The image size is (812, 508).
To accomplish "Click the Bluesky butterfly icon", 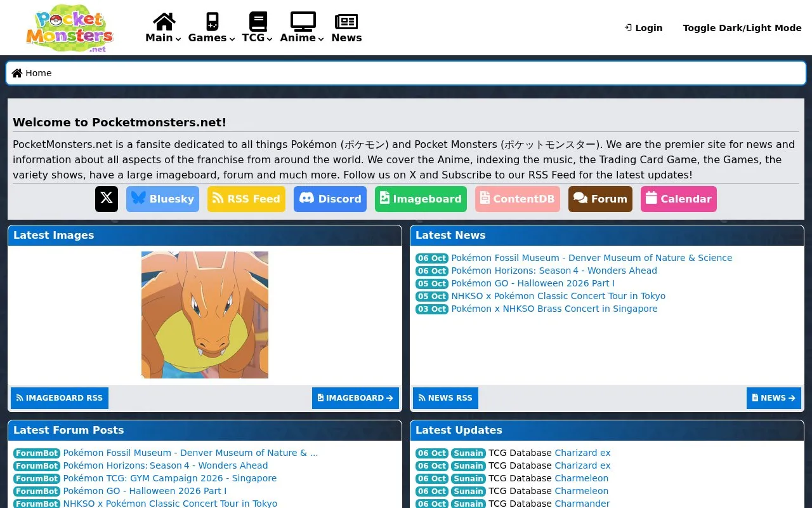I will [x=138, y=198].
